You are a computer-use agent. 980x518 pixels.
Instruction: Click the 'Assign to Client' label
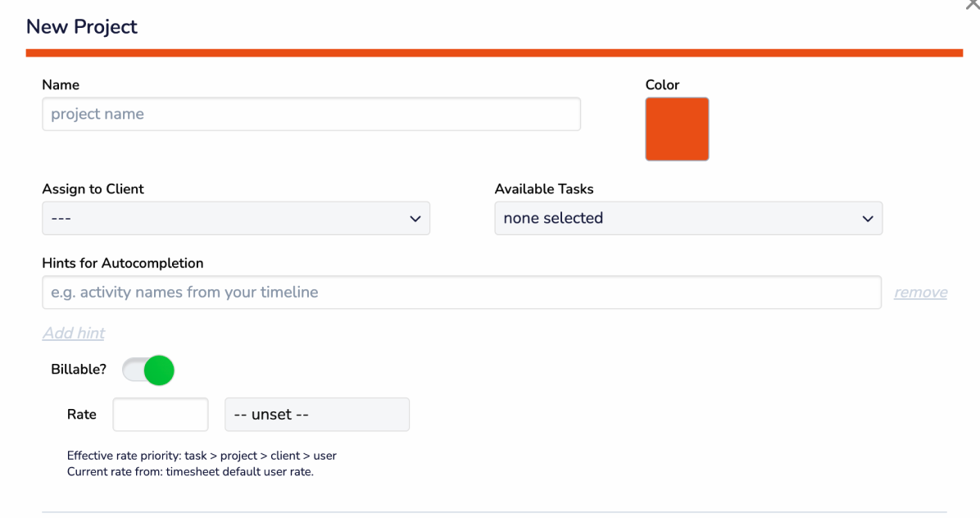[x=93, y=189]
